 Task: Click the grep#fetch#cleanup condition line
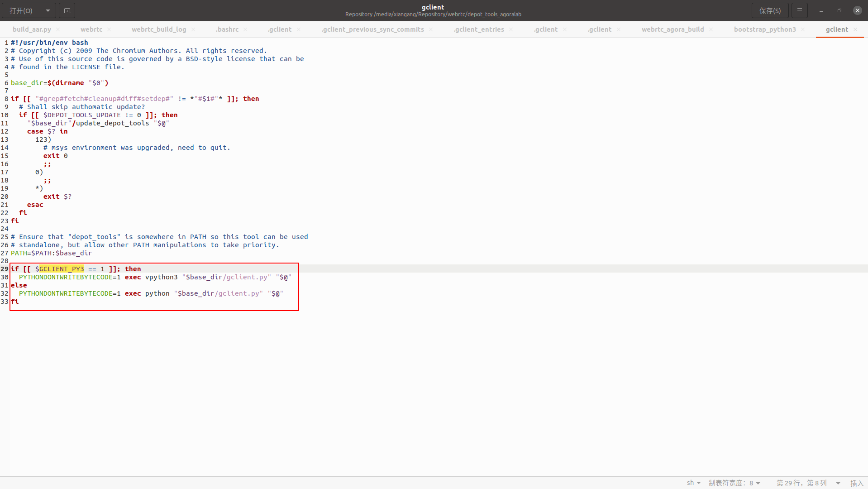(135, 99)
